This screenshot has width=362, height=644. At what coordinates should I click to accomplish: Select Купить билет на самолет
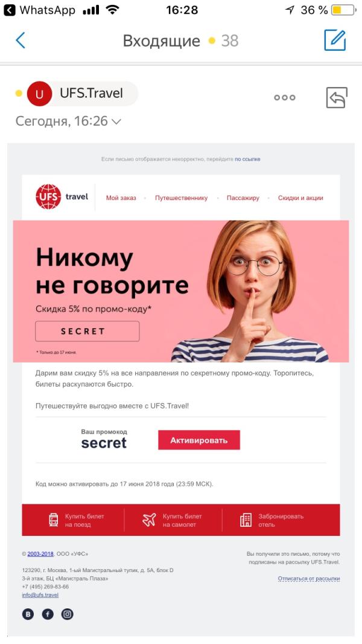pyautogui.click(x=173, y=520)
